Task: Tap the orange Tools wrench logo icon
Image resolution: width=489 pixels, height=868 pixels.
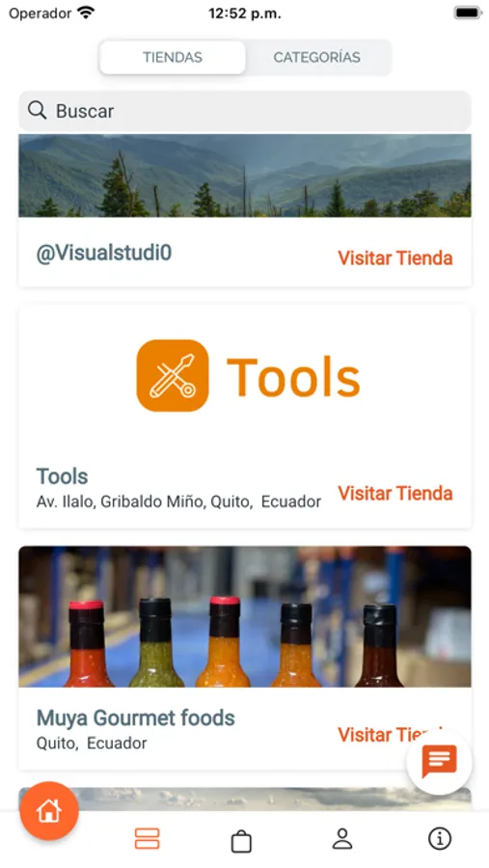Action: [173, 375]
